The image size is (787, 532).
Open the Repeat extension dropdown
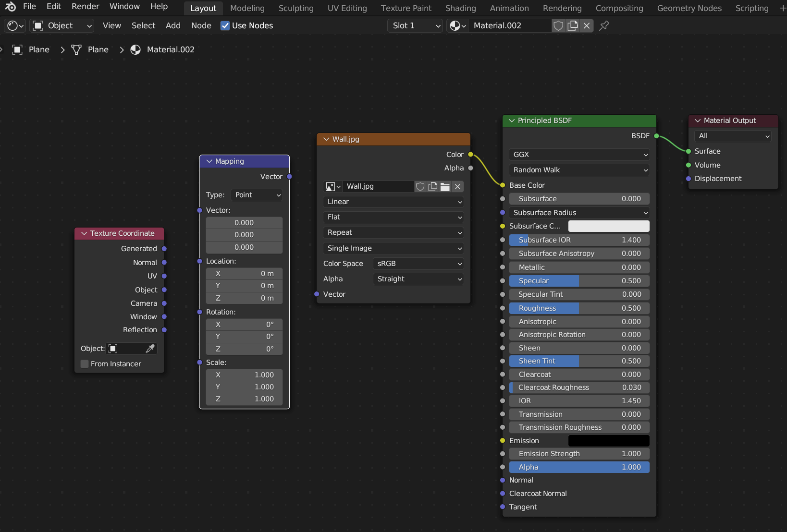(x=393, y=232)
